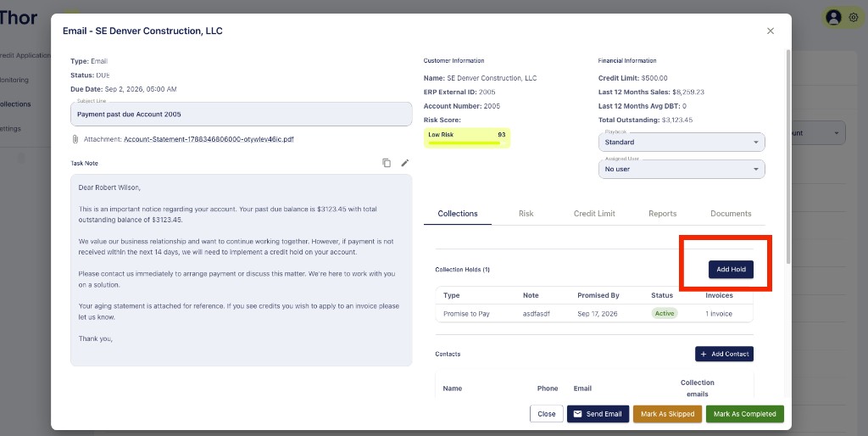The height and width of the screenshot is (436, 868).
Task: Open Credit Application in the background sidebar
Action: pyautogui.click(x=25, y=55)
